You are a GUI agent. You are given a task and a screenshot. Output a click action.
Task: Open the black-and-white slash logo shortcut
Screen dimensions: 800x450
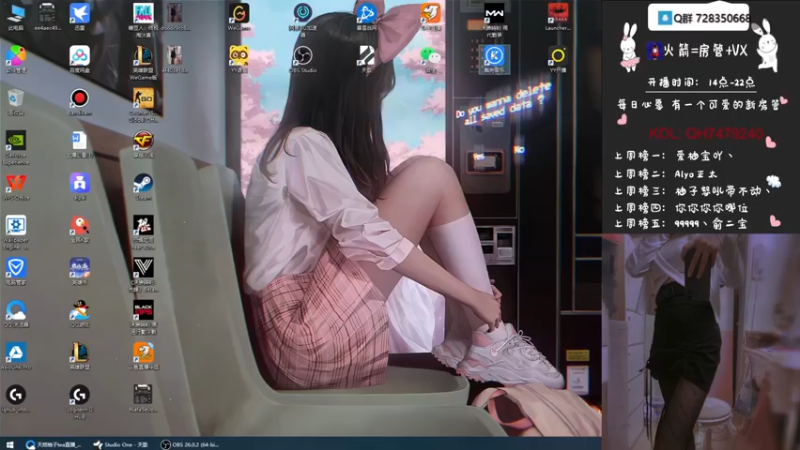(366, 59)
